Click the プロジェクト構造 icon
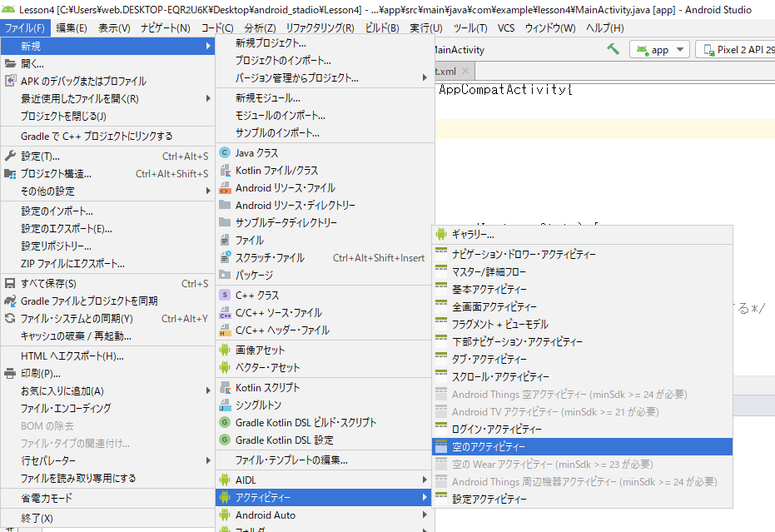 point(10,174)
